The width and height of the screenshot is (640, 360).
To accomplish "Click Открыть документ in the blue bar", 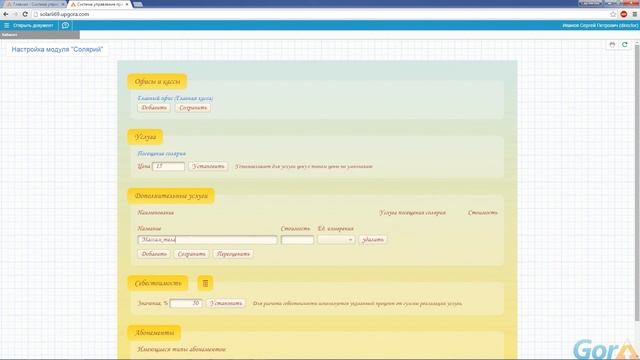I will click(33, 25).
